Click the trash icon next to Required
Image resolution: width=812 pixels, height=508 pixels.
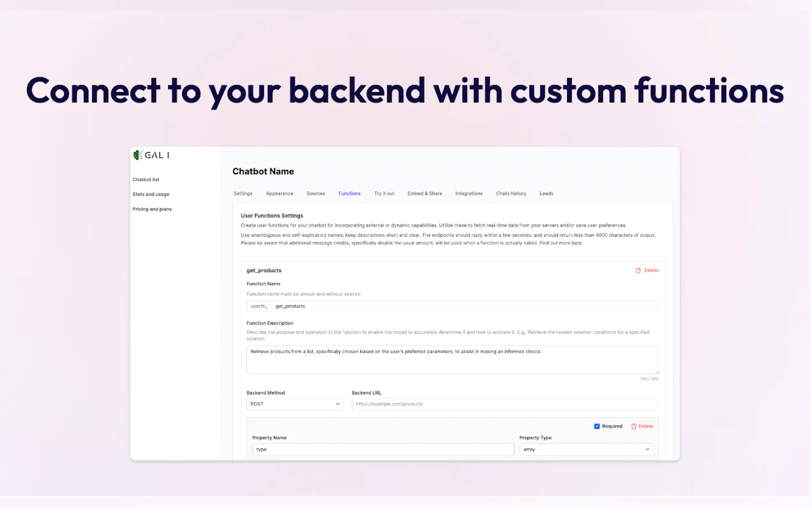pos(633,426)
